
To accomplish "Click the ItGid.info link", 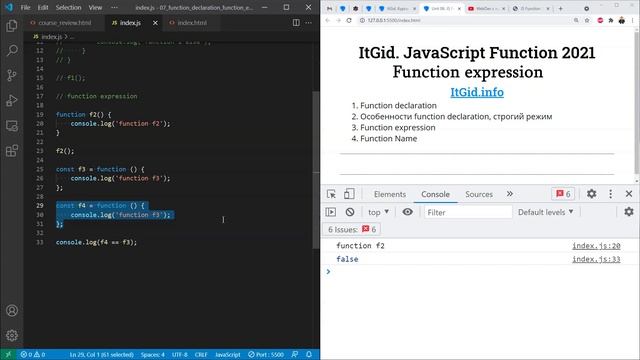I will (477, 92).
